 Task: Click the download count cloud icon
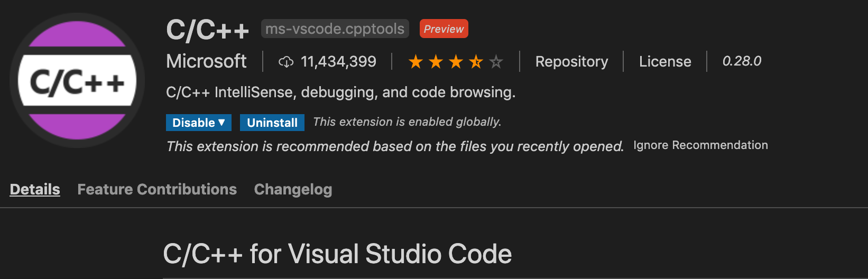[285, 62]
